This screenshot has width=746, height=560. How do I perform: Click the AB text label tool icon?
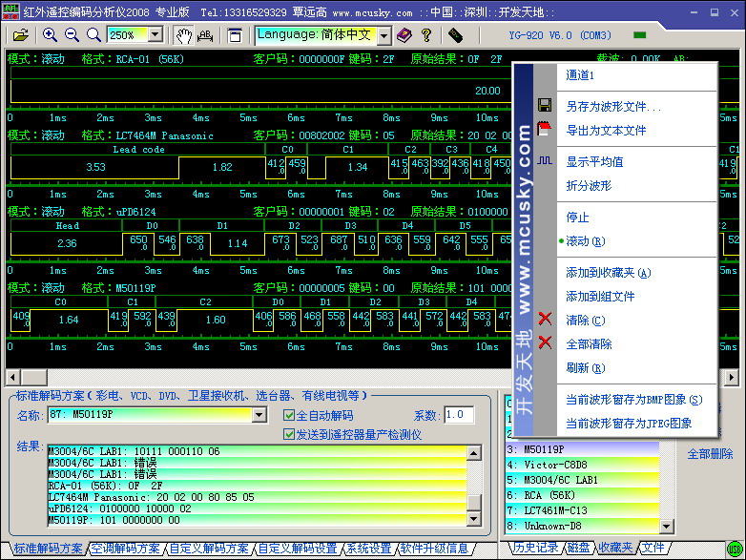204,35
